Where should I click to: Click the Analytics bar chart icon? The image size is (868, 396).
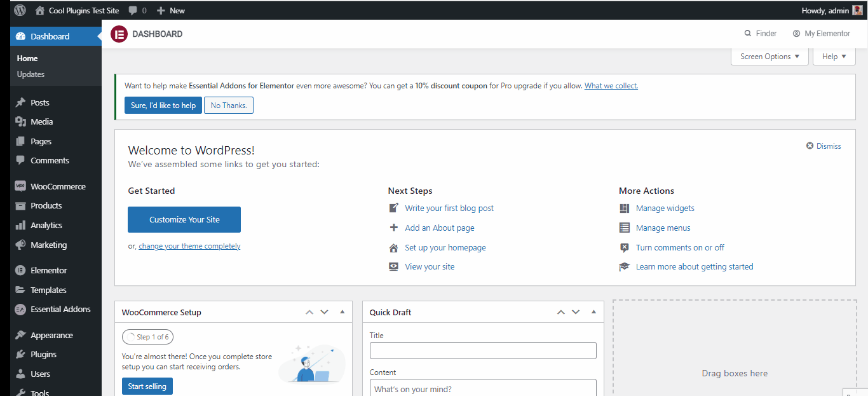[20, 225]
